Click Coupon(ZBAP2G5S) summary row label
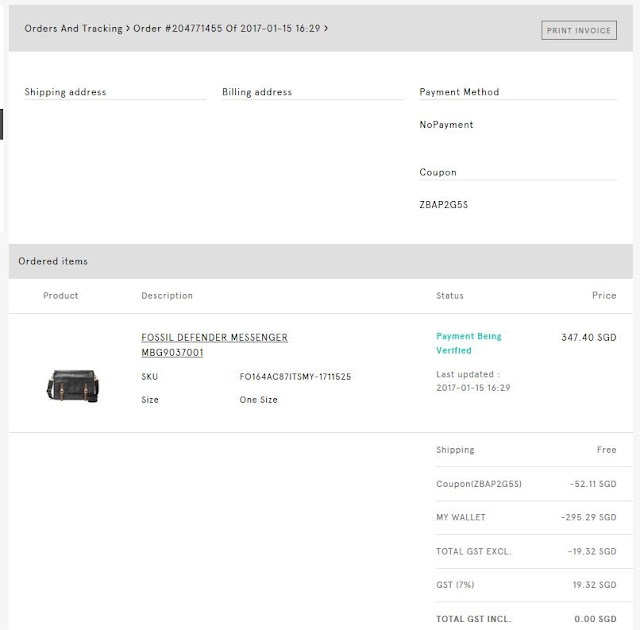 tap(479, 484)
